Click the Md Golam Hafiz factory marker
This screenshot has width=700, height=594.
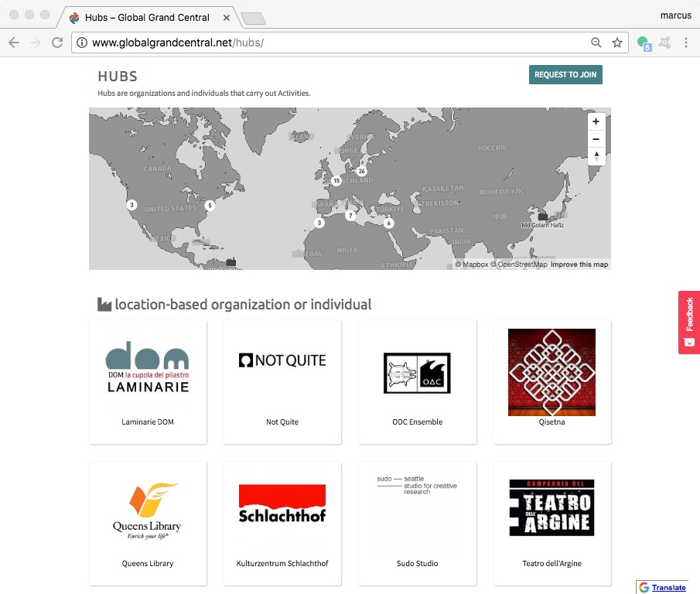(x=542, y=217)
